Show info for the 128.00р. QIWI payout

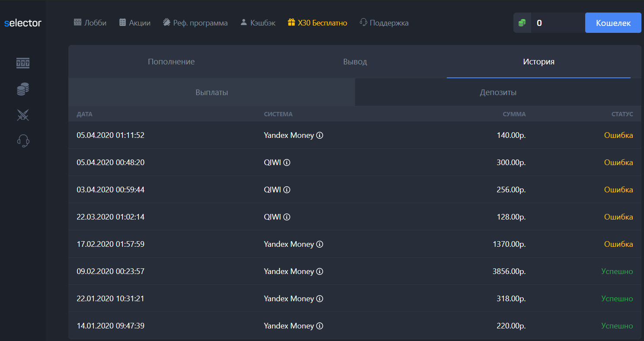point(287,217)
